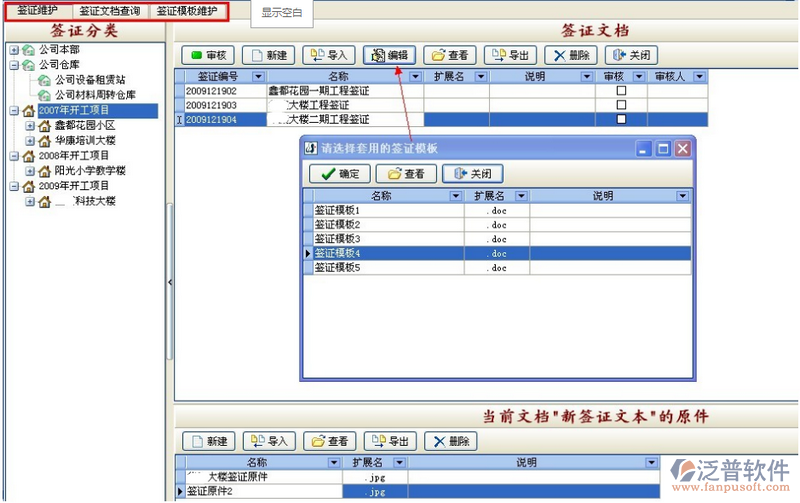Switch to the 签证模板维护 tab
The image size is (800, 503).
[x=187, y=11]
